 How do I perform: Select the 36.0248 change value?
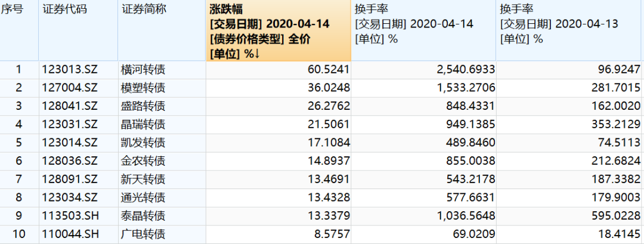coord(329,88)
